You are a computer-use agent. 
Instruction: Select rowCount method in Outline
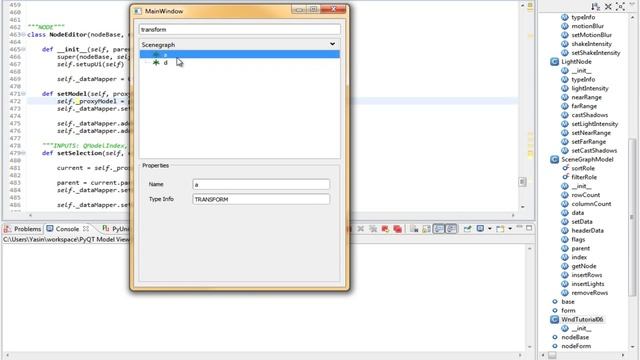(586, 195)
